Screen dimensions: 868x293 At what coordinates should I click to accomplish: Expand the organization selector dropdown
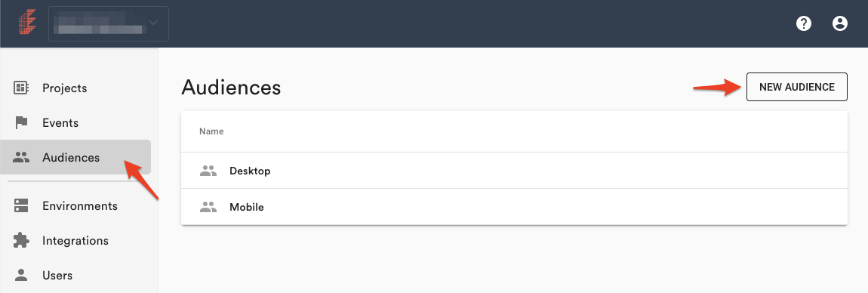(x=109, y=24)
